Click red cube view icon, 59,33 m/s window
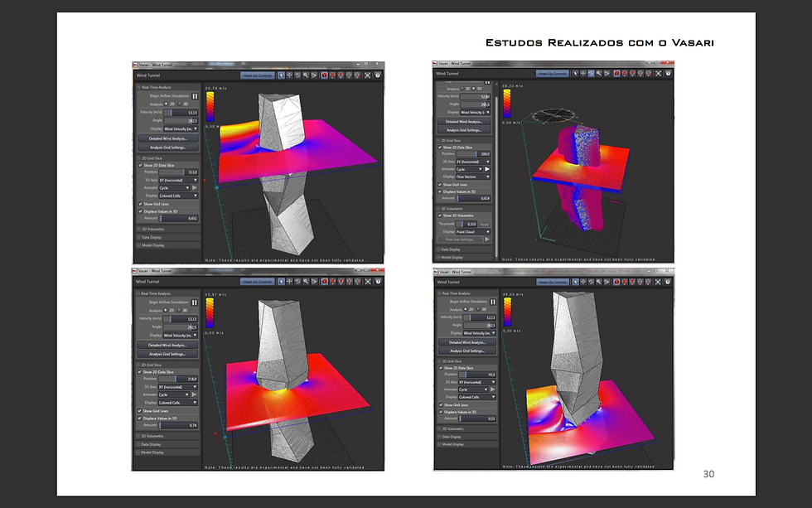 pyautogui.click(x=616, y=74)
